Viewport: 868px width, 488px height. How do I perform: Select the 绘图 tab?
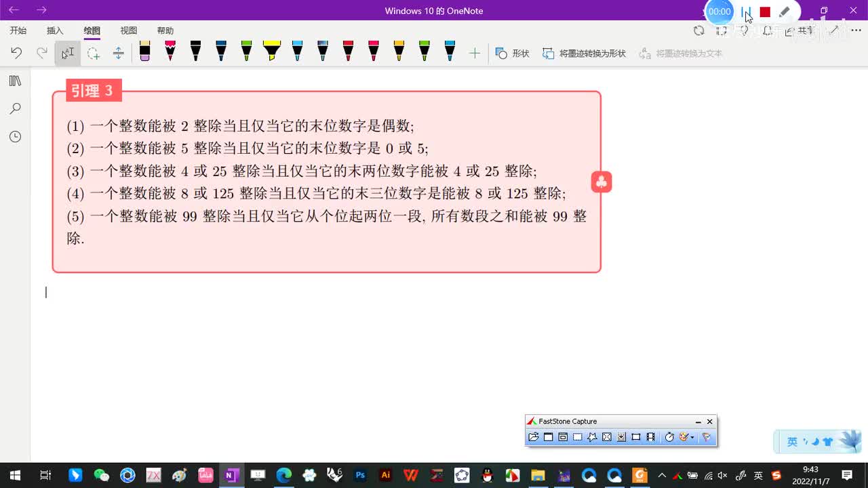(x=92, y=30)
